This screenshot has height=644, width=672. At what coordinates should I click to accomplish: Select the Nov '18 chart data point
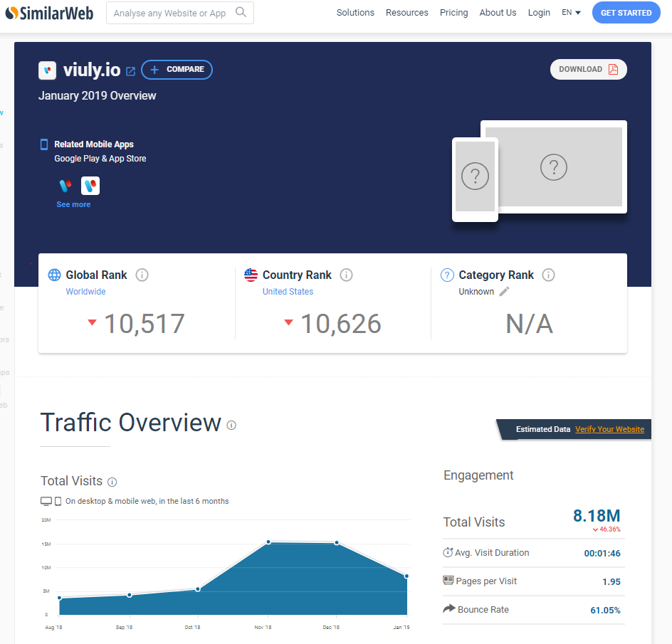[x=268, y=542]
